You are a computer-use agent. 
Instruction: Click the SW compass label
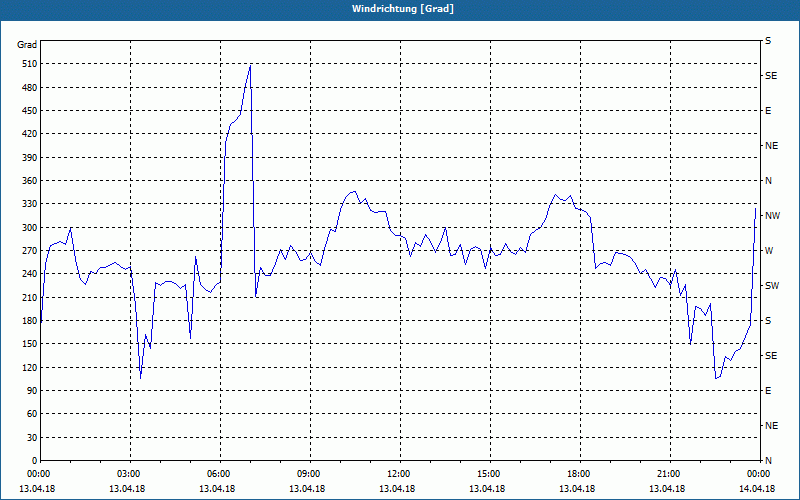pyautogui.click(x=772, y=286)
